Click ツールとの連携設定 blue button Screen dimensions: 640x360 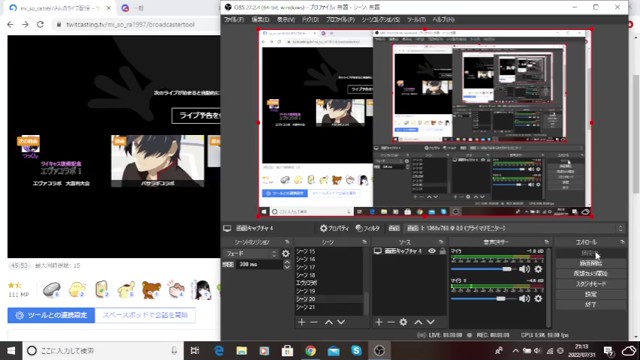click(x=51, y=315)
